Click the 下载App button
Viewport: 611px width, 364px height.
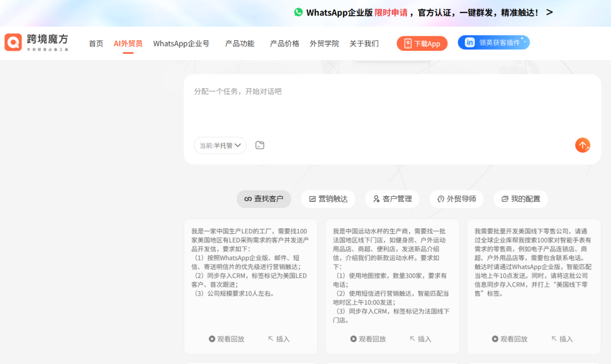[x=421, y=42]
